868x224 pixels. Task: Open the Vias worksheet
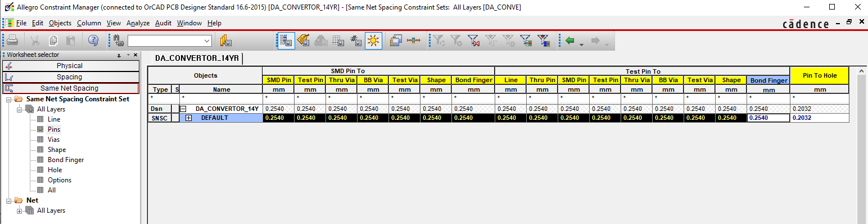(54, 140)
